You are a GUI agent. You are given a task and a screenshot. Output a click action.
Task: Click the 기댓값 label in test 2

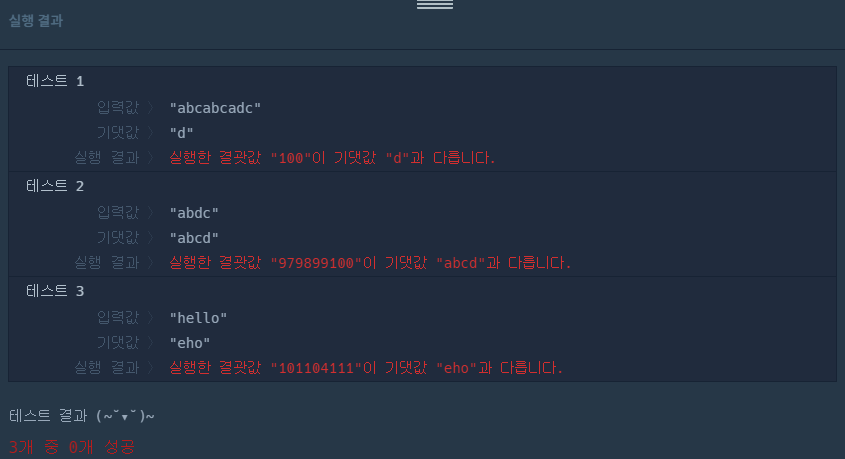click(x=118, y=238)
